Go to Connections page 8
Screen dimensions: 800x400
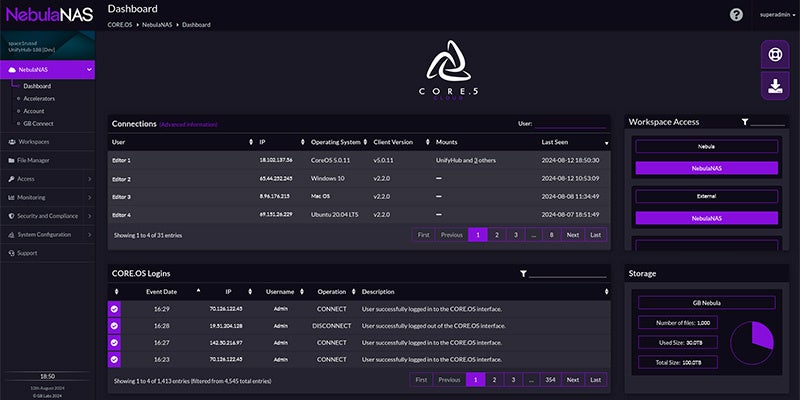pos(552,235)
